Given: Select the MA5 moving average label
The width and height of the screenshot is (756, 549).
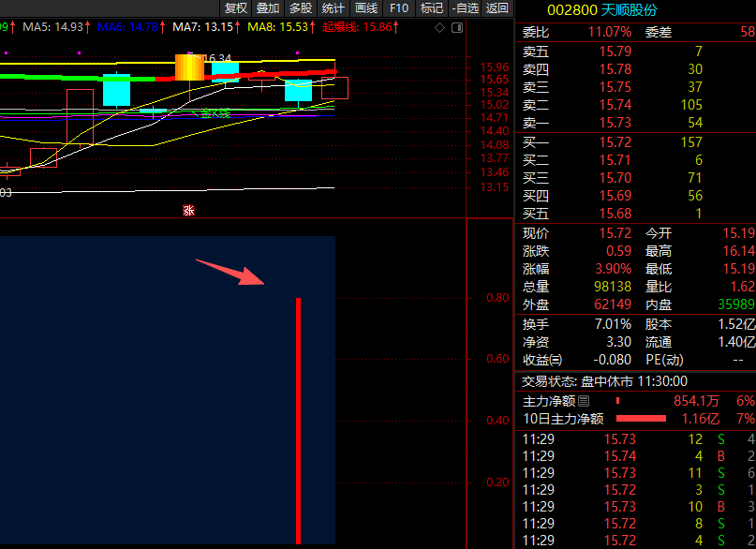Looking at the screenshot, I should [x=53, y=26].
